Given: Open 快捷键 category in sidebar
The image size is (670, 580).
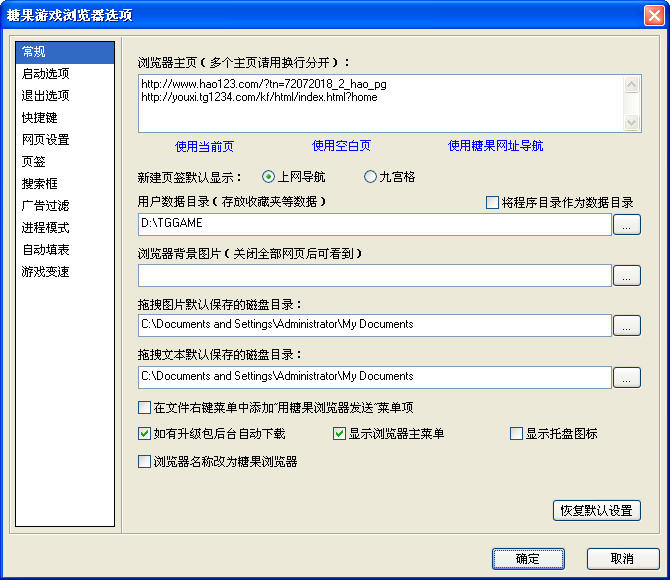Looking at the screenshot, I should [40, 118].
